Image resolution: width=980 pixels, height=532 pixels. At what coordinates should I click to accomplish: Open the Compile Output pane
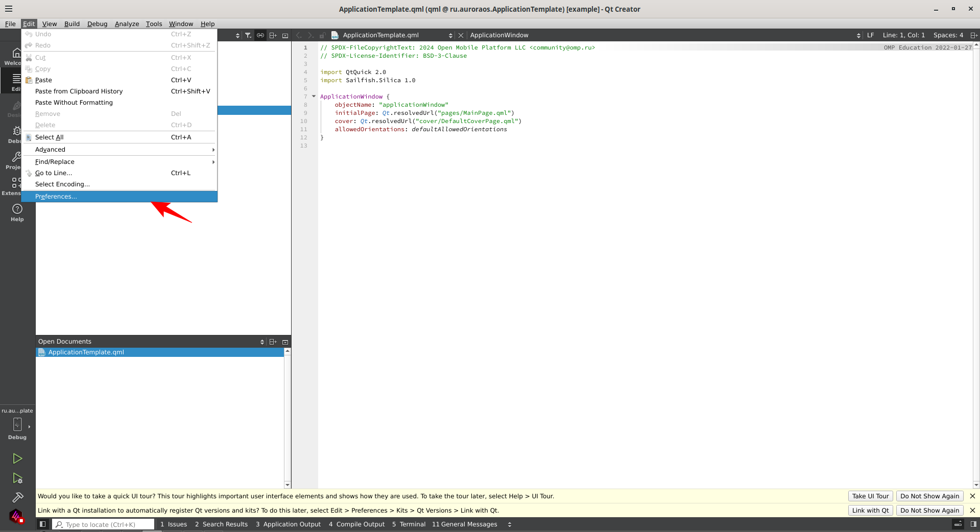(x=356, y=524)
